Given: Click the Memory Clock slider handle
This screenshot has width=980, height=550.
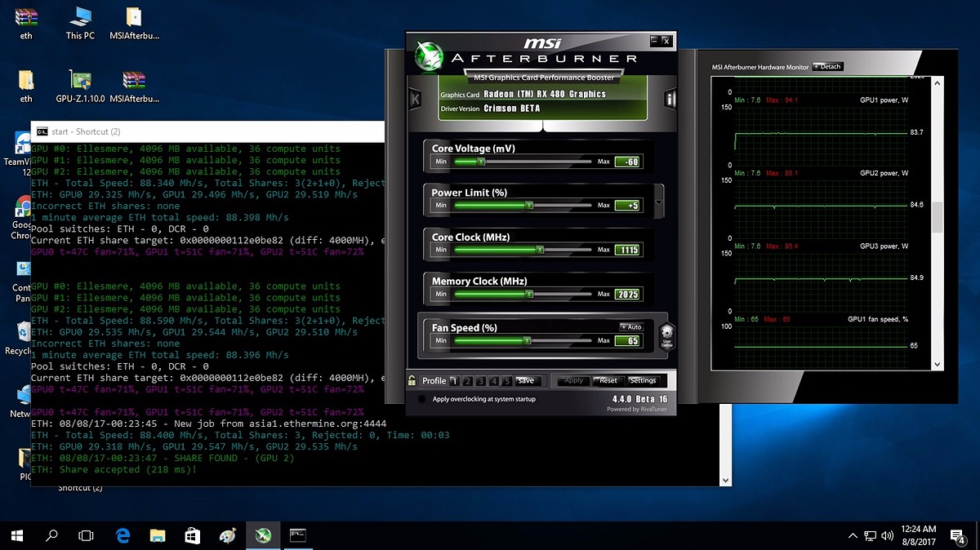Looking at the screenshot, I should click(x=530, y=294).
